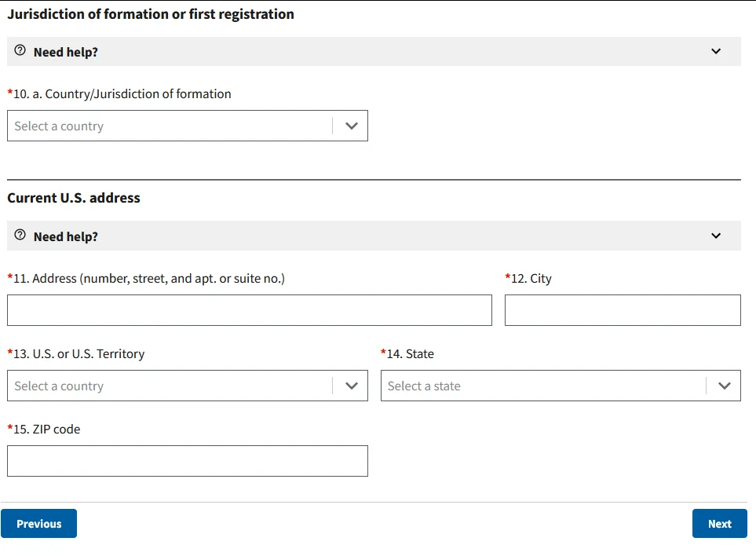
Task: Click the 15. ZIP code label
Action: coord(43,430)
